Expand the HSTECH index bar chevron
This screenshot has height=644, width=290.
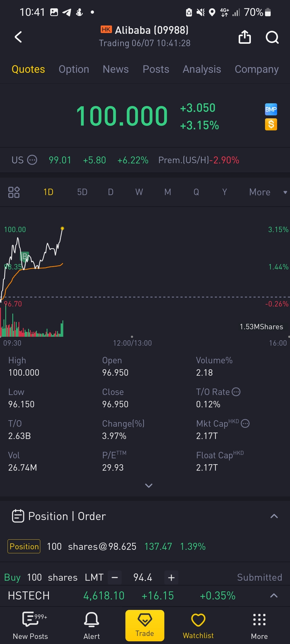(x=274, y=595)
